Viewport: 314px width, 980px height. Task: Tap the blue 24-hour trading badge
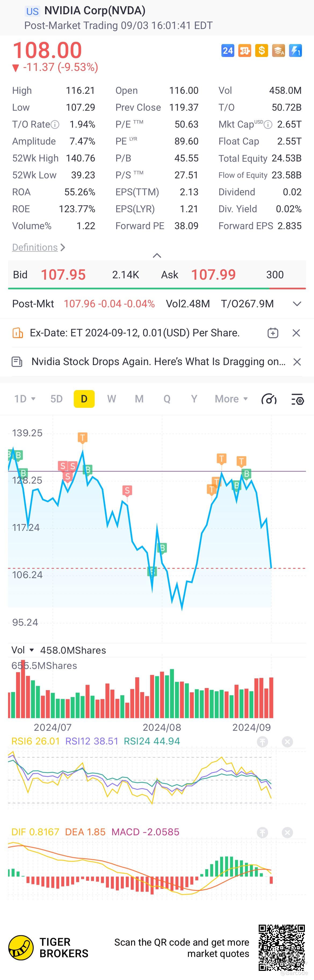[x=227, y=51]
